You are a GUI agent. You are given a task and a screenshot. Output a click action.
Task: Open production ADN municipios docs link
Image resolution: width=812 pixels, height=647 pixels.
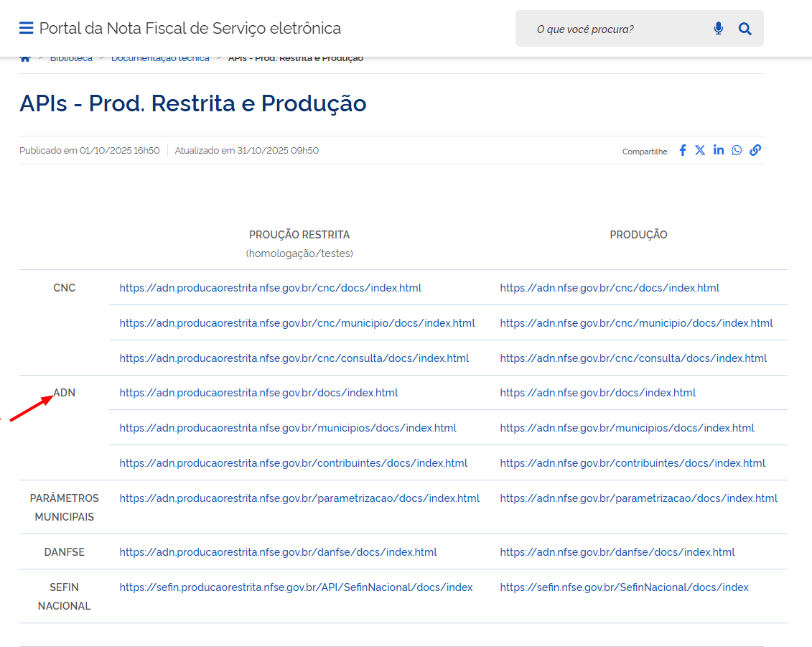[x=627, y=428]
